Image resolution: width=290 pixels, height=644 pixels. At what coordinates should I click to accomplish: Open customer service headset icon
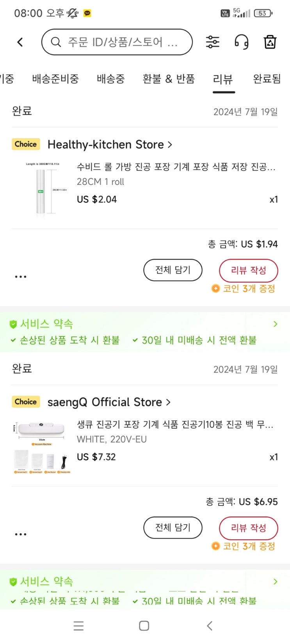tap(241, 42)
